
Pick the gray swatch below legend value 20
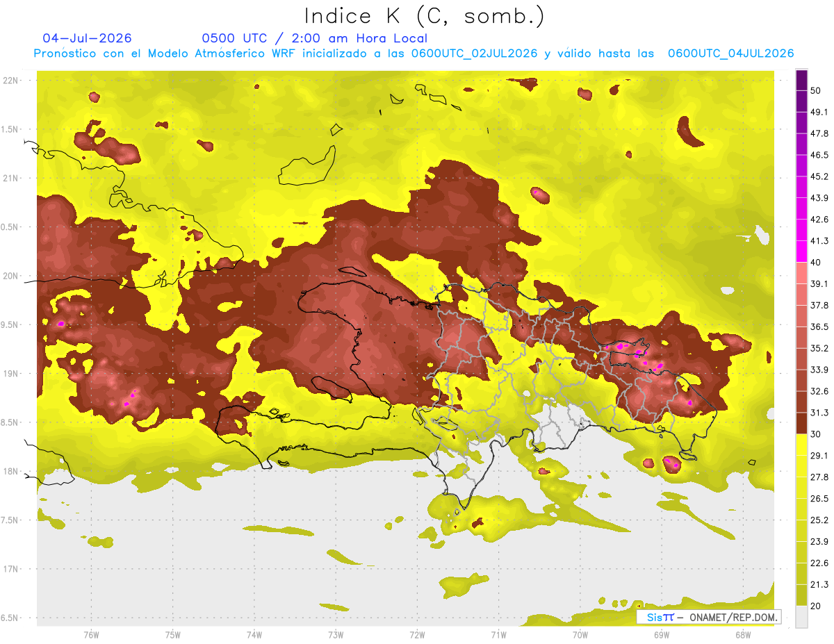[x=801, y=616]
